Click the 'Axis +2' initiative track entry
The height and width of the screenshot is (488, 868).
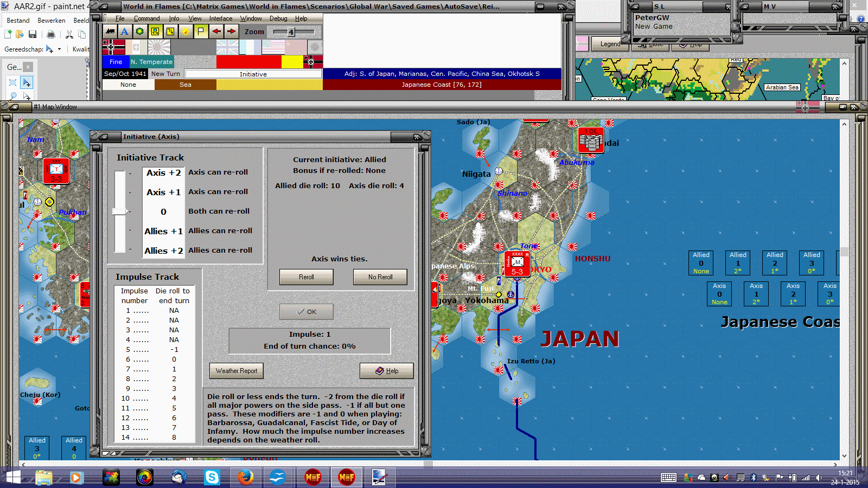[x=164, y=172]
